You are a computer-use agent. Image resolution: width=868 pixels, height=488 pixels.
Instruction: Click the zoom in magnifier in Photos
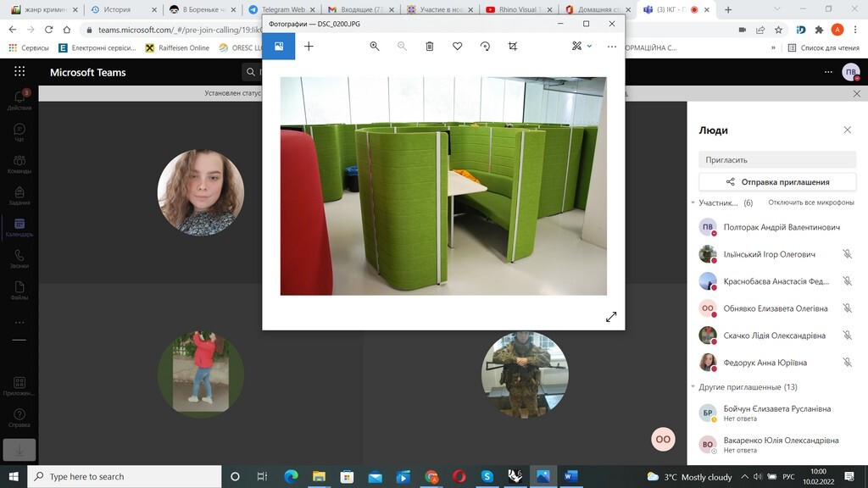375,47
